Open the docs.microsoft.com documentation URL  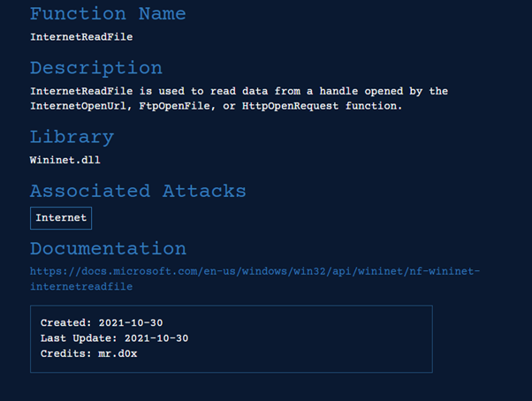[255, 271]
